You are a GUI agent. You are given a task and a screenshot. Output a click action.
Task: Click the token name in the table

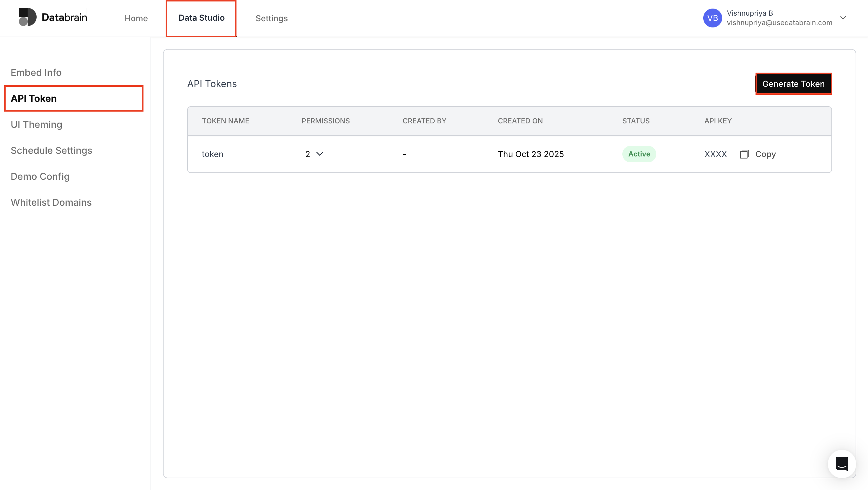(213, 154)
